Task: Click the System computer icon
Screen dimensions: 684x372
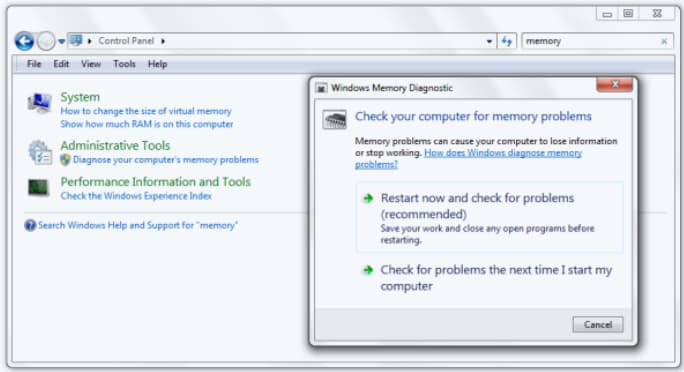Action: (x=40, y=103)
